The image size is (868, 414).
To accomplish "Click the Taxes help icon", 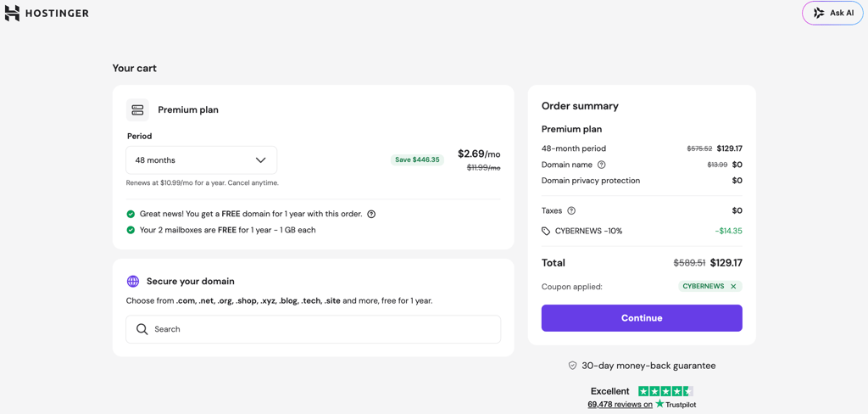I will 572,210.
